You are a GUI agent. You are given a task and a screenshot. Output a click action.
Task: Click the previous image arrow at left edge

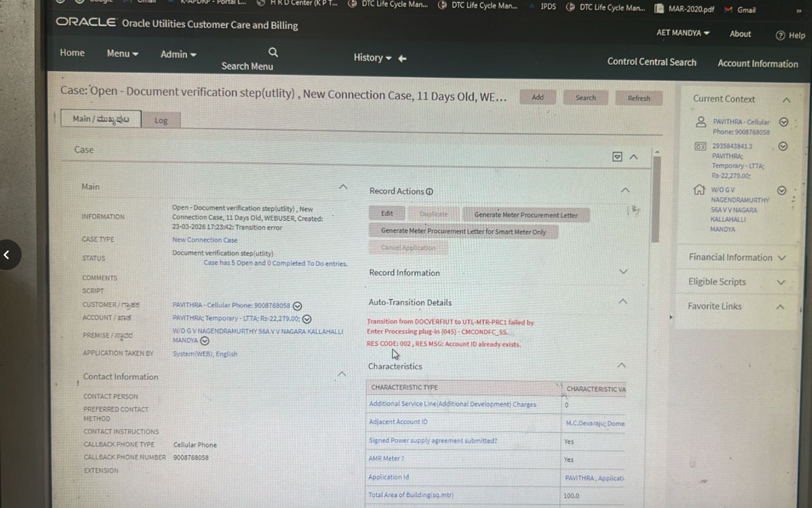click(x=7, y=255)
